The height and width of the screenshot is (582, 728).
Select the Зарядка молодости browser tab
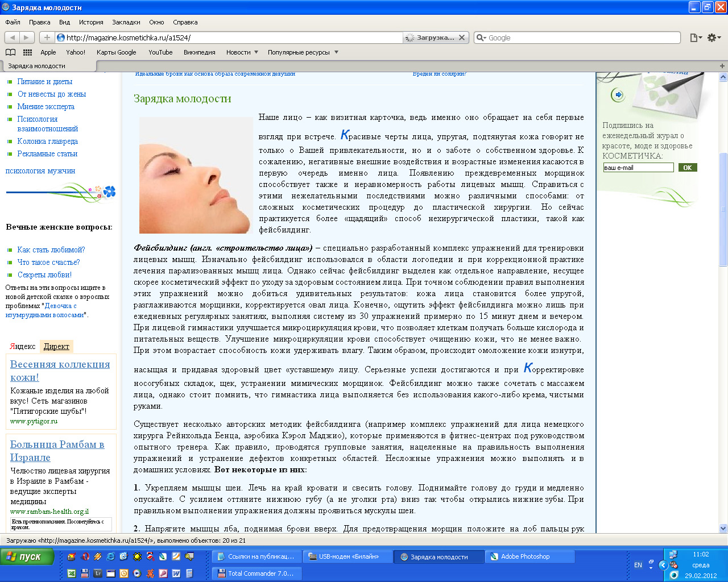[49, 66]
